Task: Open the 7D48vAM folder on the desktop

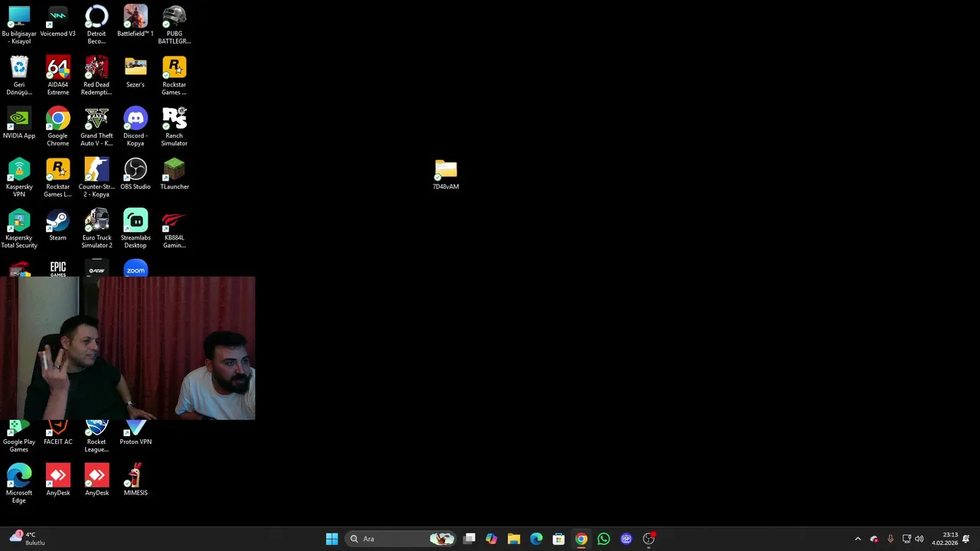Action: tap(446, 174)
